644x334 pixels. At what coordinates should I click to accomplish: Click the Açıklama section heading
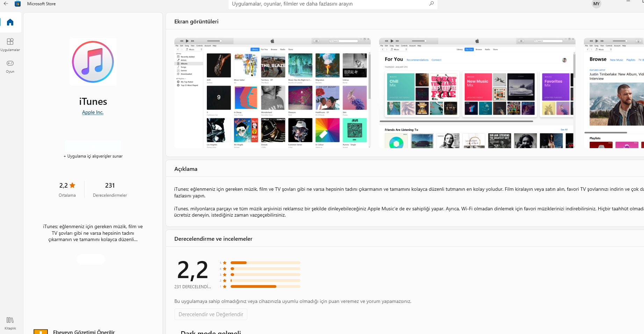tap(186, 169)
